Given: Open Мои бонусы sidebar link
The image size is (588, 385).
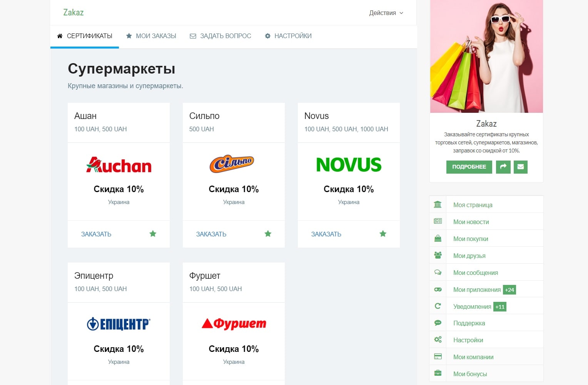Looking at the screenshot, I should [x=470, y=374].
